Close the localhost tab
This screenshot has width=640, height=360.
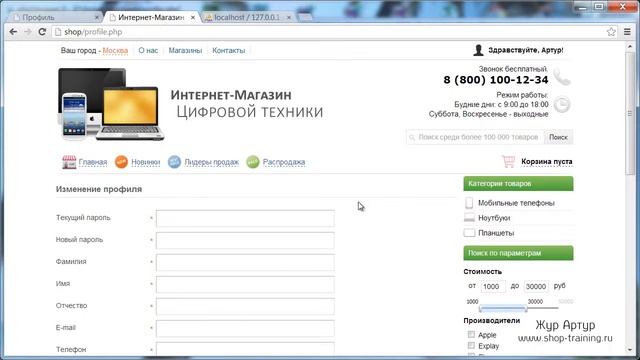(x=289, y=18)
